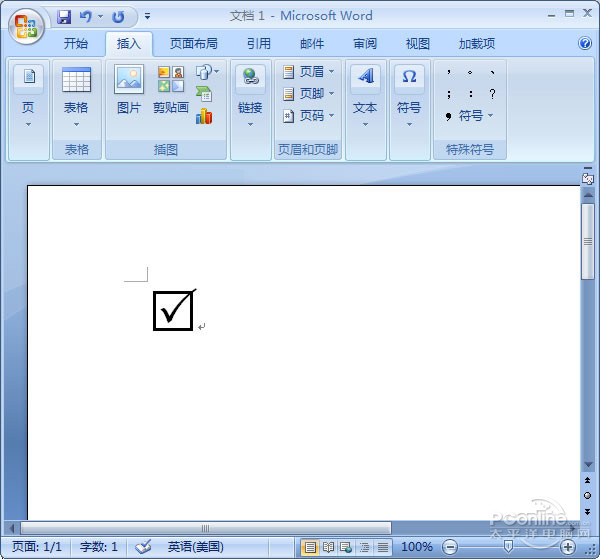
Task: Click the horizontal scrollbar thumb
Action: point(205,527)
